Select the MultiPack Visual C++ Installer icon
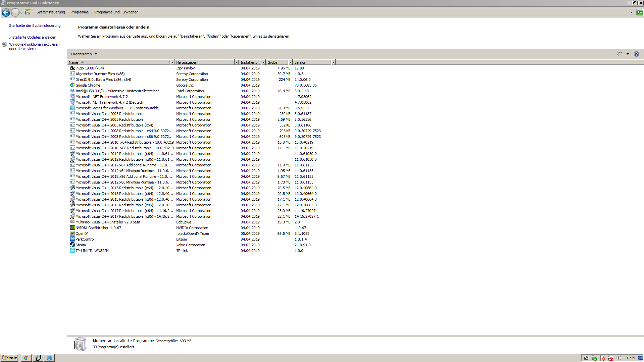 click(72, 222)
